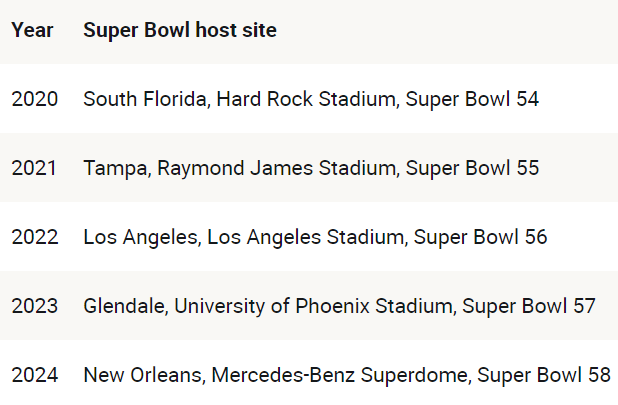Click the Super Bowl 58 text
The image size is (618, 405).
[543, 375]
